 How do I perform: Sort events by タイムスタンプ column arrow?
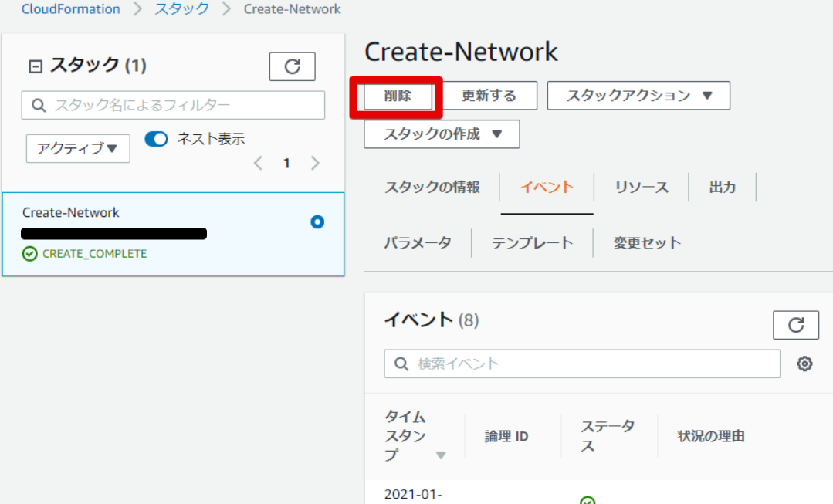(x=442, y=455)
